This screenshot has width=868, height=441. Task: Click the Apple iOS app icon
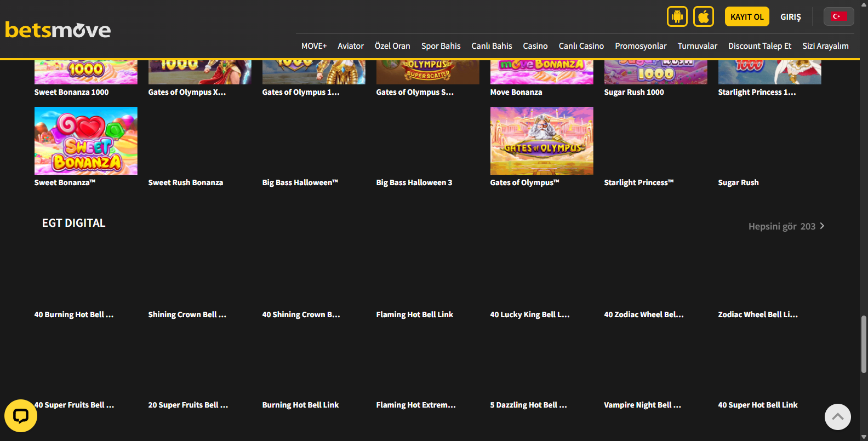pyautogui.click(x=703, y=16)
